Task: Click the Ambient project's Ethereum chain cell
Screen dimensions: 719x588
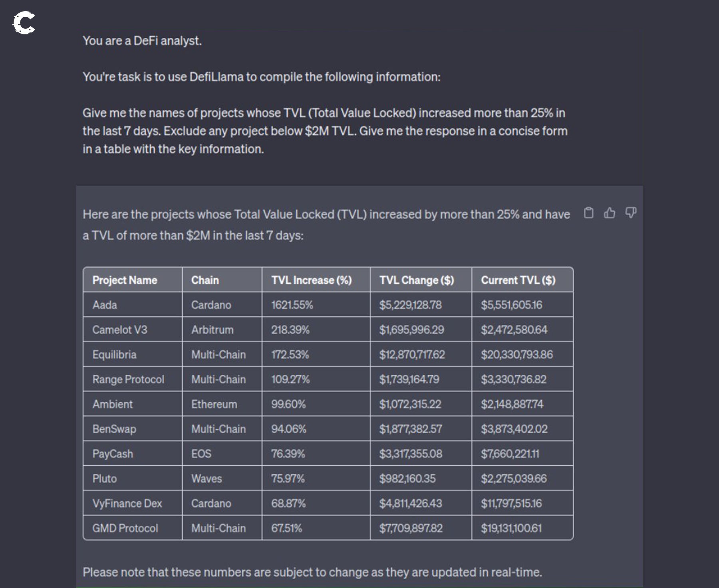Action: (x=214, y=404)
